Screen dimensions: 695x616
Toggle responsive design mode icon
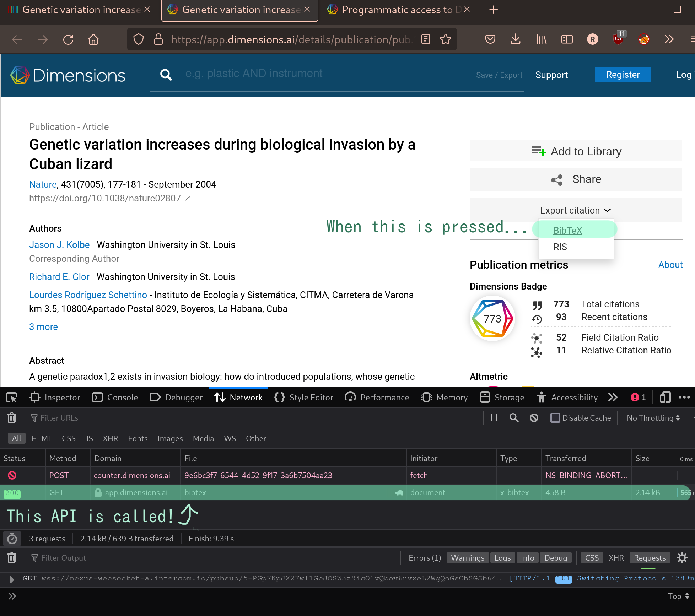click(665, 398)
